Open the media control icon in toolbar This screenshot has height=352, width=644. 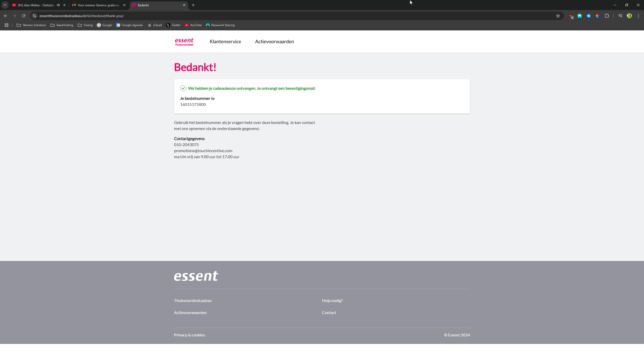(620, 16)
